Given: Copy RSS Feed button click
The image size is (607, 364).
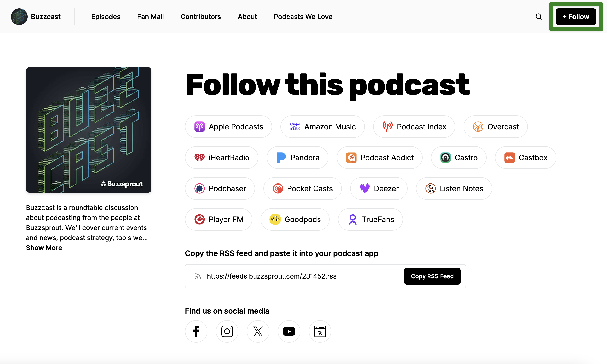Looking at the screenshot, I should [432, 276].
